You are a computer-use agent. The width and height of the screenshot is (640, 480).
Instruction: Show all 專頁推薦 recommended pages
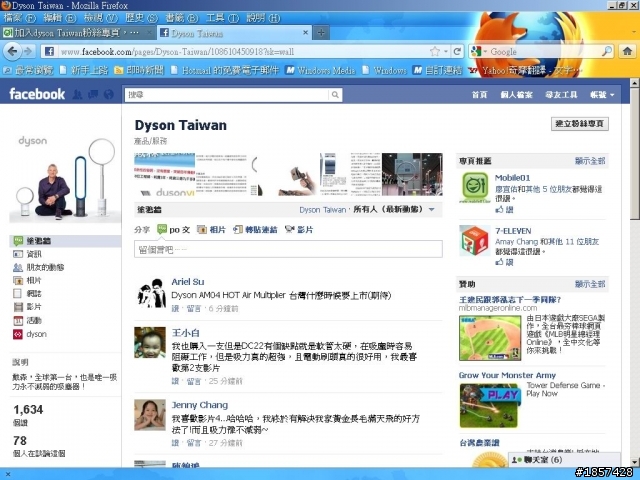pyautogui.click(x=590, y=161)
